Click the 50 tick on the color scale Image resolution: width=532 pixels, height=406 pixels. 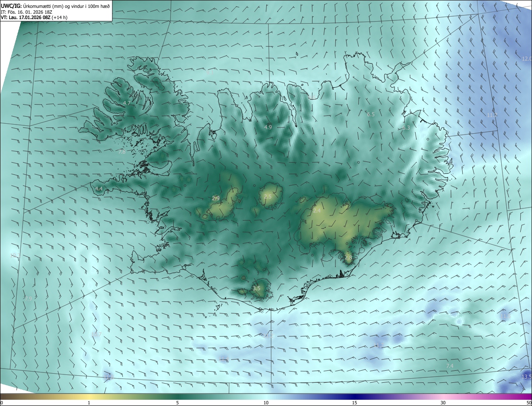pyautogui.click(x=529, y=402)
